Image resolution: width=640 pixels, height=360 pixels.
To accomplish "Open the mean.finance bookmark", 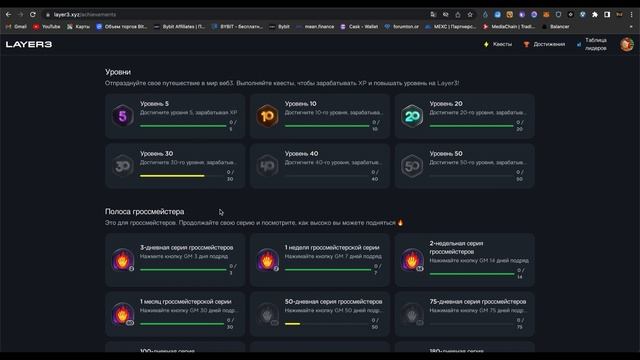I will coord(315,27).
